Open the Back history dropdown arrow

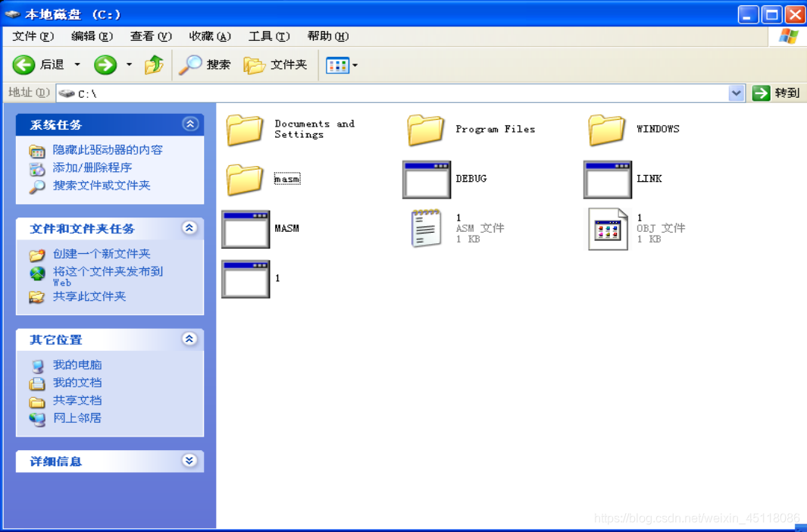click(77, 65)
